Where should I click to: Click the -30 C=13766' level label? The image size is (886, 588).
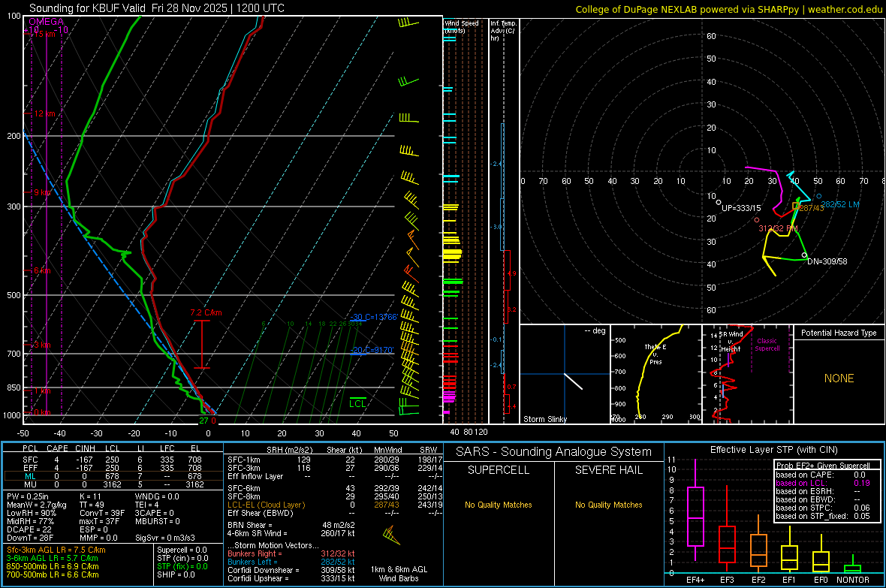point(374,317)
